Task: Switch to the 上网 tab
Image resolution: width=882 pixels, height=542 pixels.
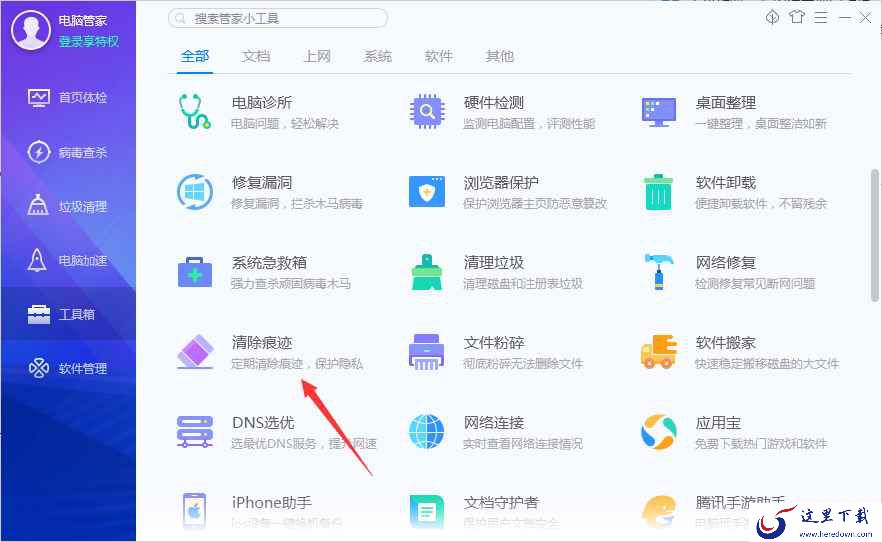Action: (x=317, y=56)
